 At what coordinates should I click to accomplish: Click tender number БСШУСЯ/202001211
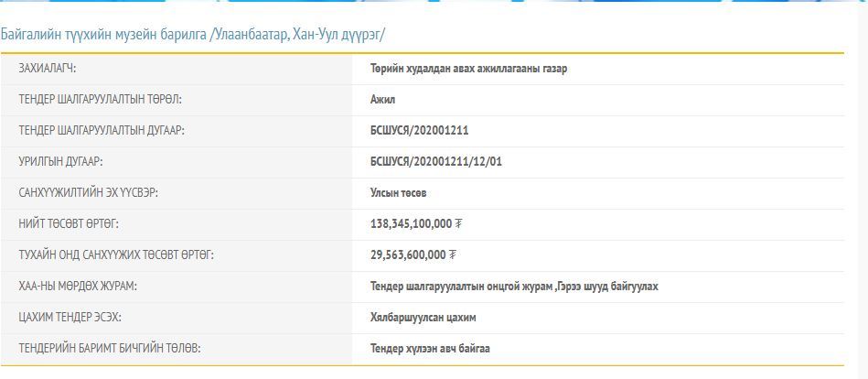tap(419, 131)
